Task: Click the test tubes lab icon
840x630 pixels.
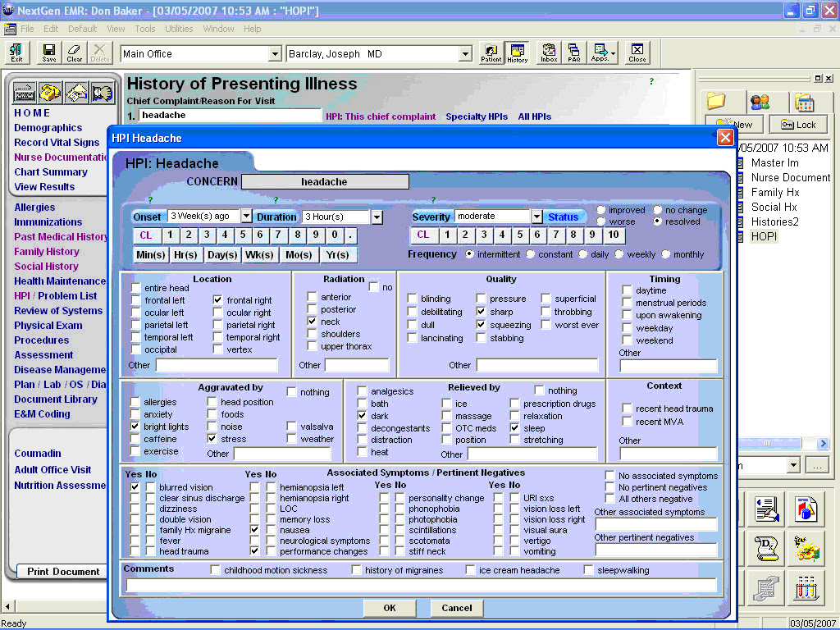Action: pos(806,587)
